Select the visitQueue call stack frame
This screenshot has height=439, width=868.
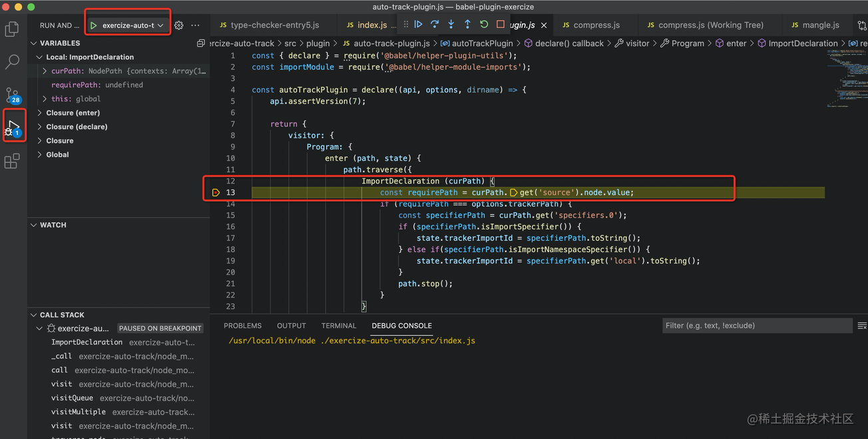73,398
